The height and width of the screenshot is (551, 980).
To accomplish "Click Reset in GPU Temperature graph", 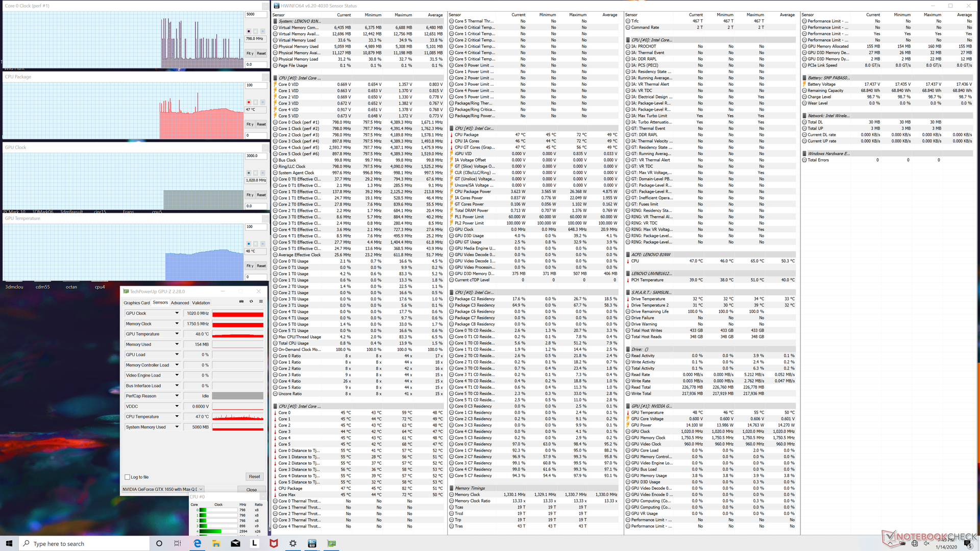I will tap(261, 266).
